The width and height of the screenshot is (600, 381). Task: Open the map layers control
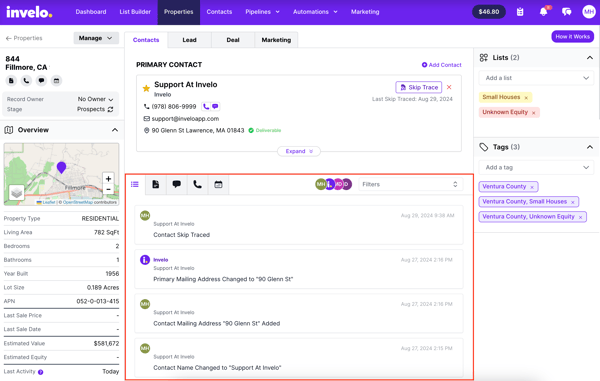(16, 193)
